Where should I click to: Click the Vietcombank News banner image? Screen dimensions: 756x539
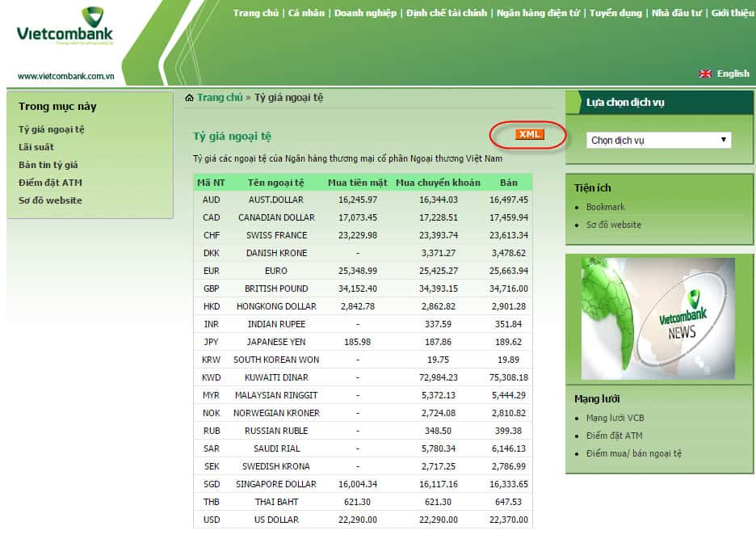point(658,318)
